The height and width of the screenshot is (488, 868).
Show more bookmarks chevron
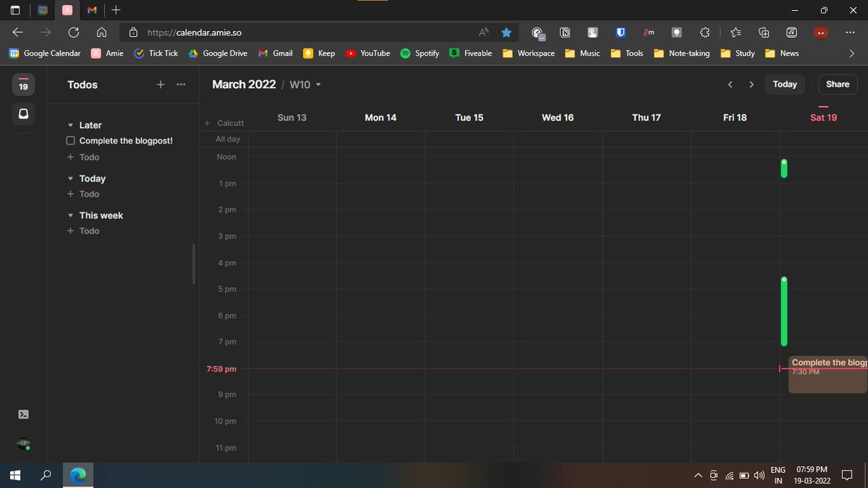[x=851, y=53]
